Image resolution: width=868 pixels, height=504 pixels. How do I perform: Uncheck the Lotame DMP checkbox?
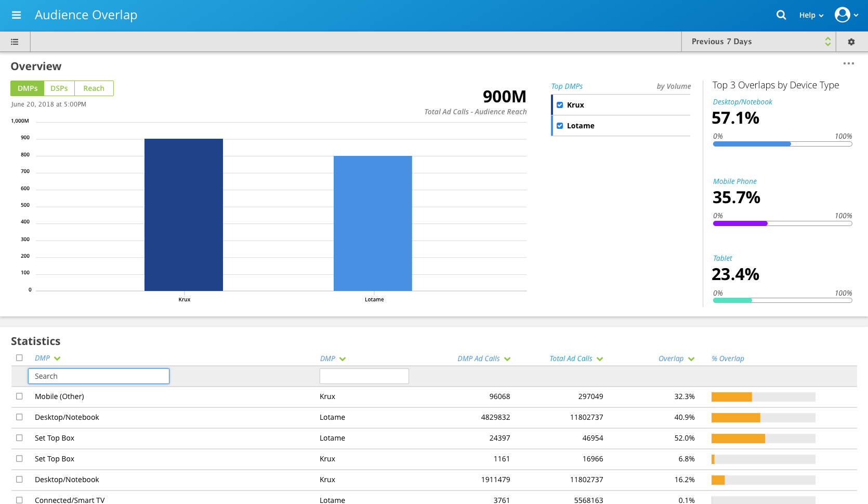[560, 126]
